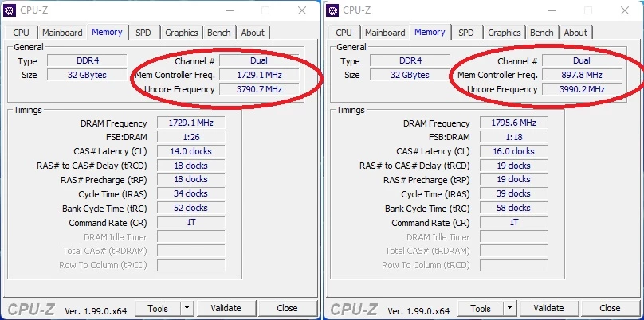644x320 pixels.
Task: Switch to Mainboard tab in the left window
Action: [x=62, y=33]
